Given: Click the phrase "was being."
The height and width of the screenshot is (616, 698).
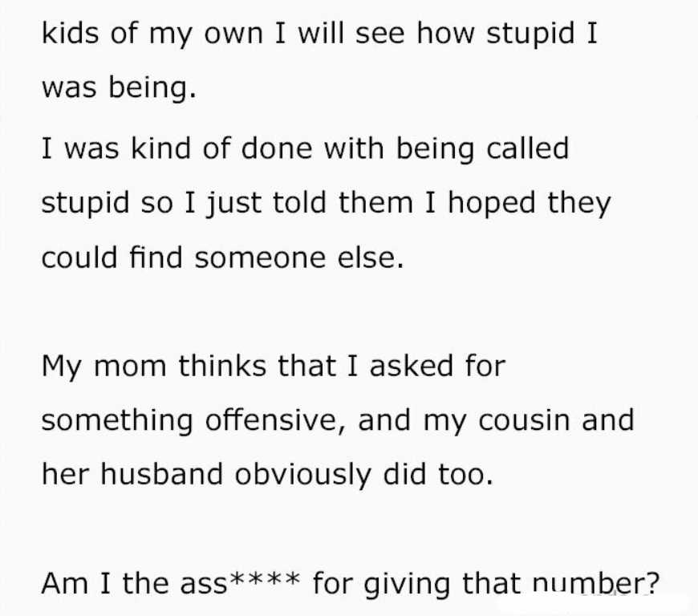Looking at the screenshot, I should pyautogui.click(x=119, y=87).
